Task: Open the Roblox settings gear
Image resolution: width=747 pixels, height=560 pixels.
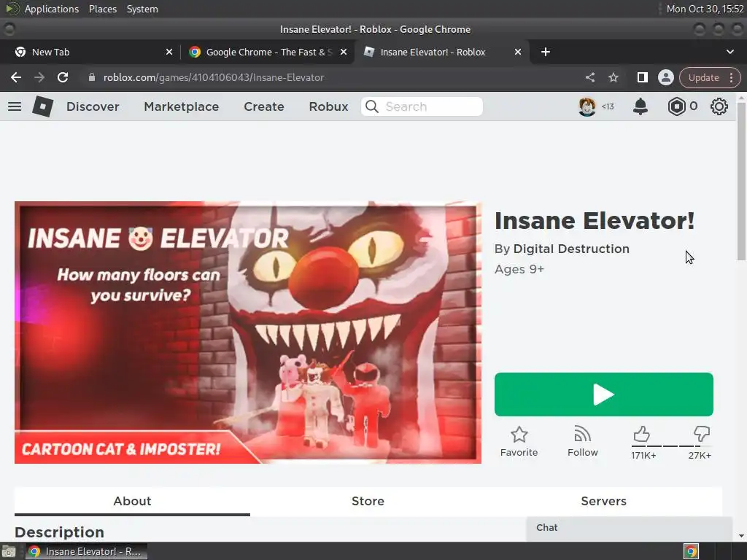Action: click(x=719, y=106)
